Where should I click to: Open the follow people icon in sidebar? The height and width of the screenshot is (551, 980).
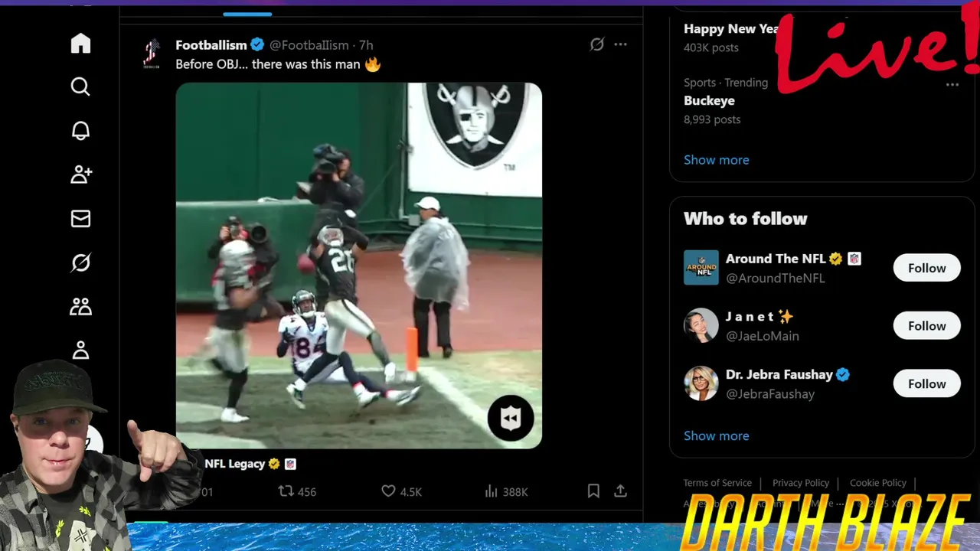point(80,174)
